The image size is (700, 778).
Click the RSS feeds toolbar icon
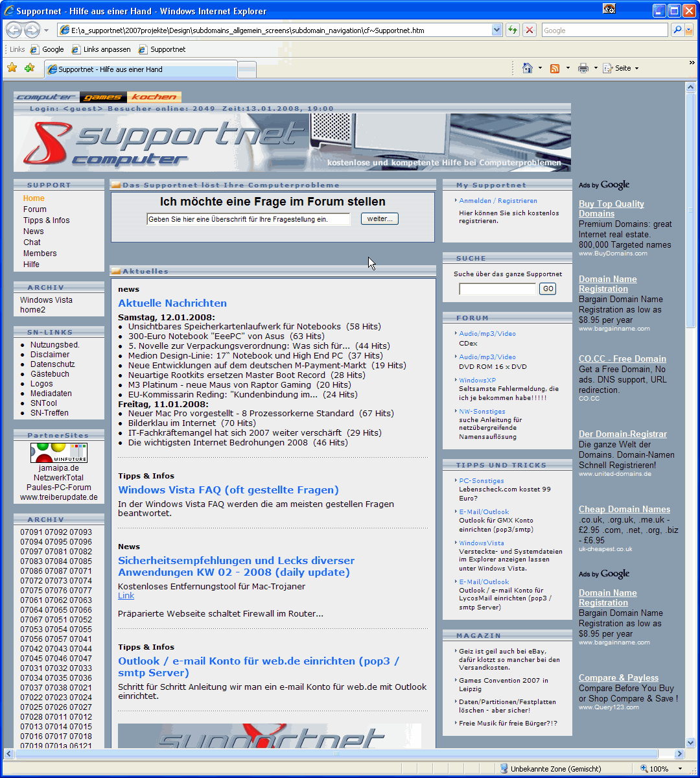click(555, 68)
